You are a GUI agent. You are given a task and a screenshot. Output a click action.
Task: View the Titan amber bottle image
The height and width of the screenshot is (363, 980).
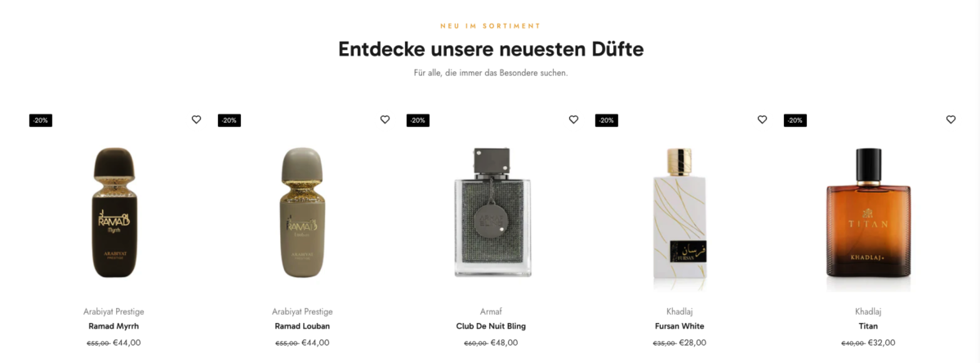pos(868,219)
